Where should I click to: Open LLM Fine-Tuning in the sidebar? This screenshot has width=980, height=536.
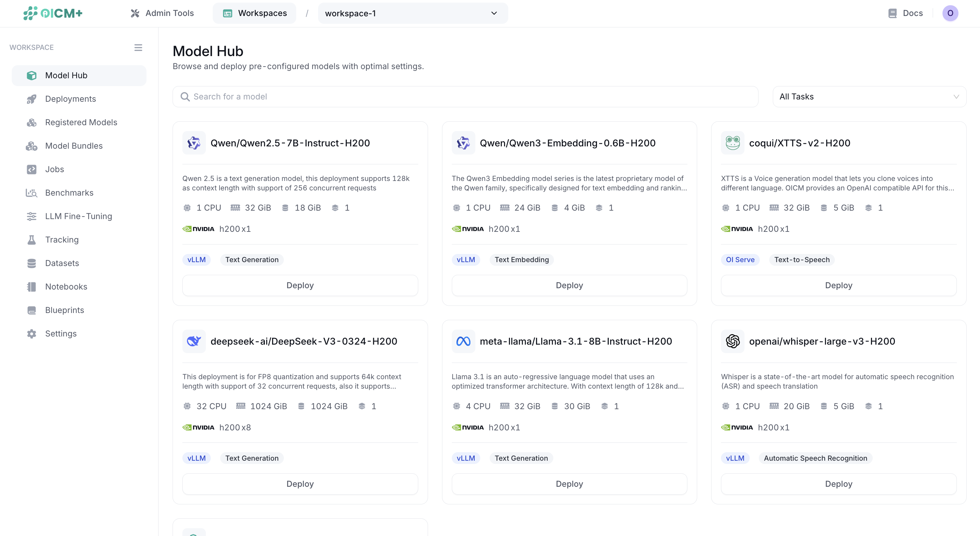click(78, 216)
